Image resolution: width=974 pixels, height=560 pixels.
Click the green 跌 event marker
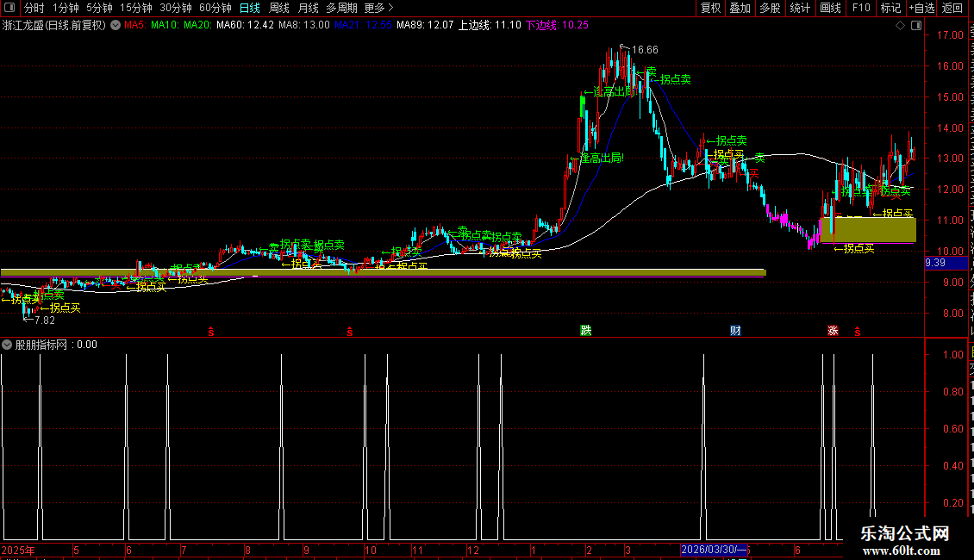(x=586, y=330)
